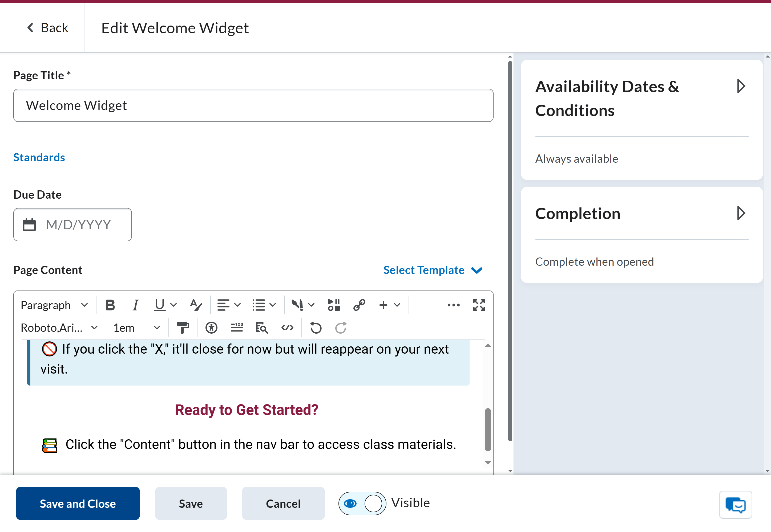771x532 pixels.
Task: Click the strikethrough text style icon
Action: tap(196, 305)
